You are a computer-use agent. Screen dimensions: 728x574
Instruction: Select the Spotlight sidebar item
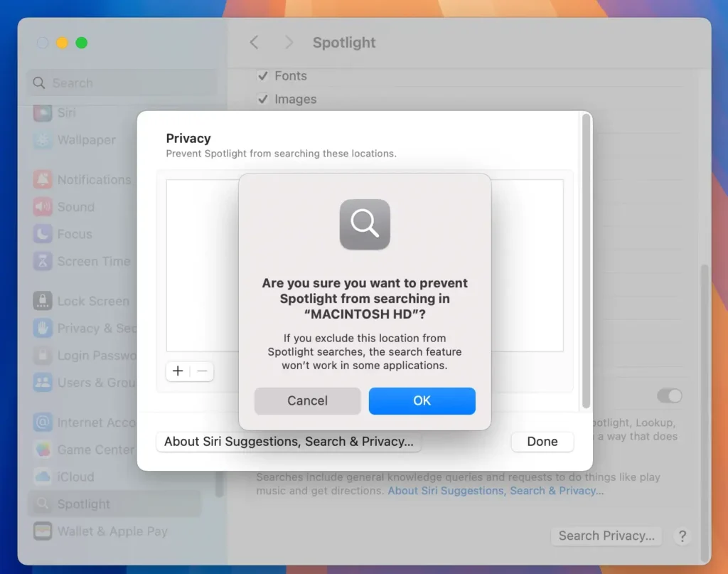click(x=114, y=504)
